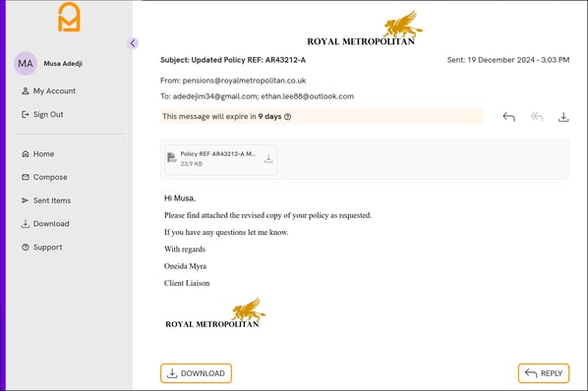Click the user name Musa Adedji
The height and width of the screenshot is (391, 588).
point(63,63)
